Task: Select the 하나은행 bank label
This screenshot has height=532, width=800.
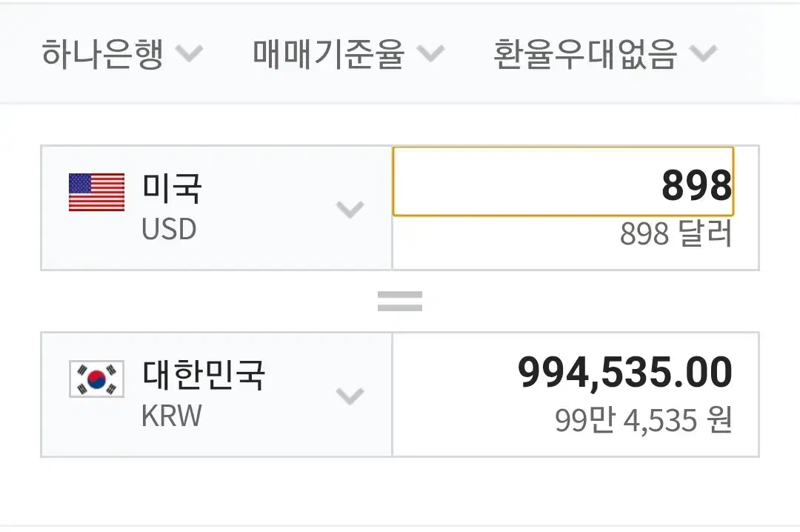Action: coord(101,54)
